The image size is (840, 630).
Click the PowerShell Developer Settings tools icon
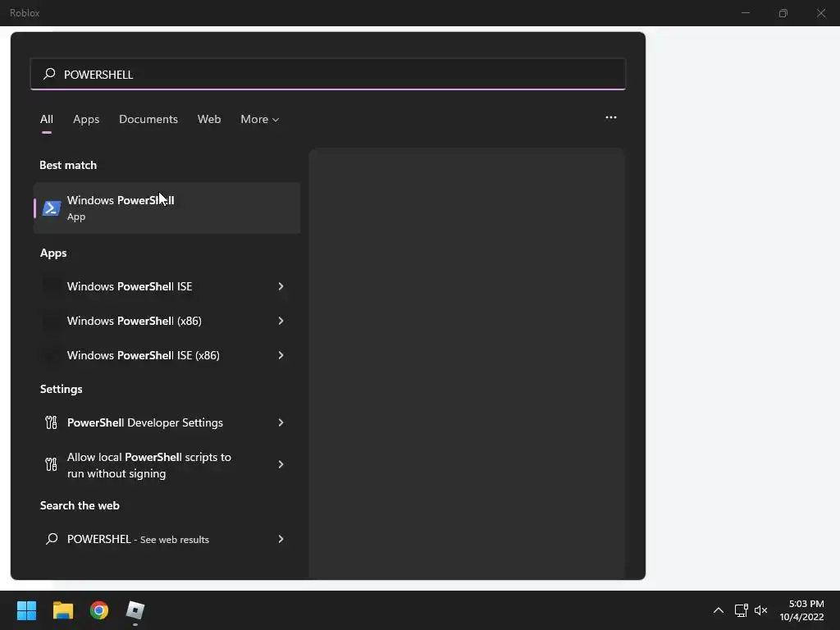[x=51, y=422]
